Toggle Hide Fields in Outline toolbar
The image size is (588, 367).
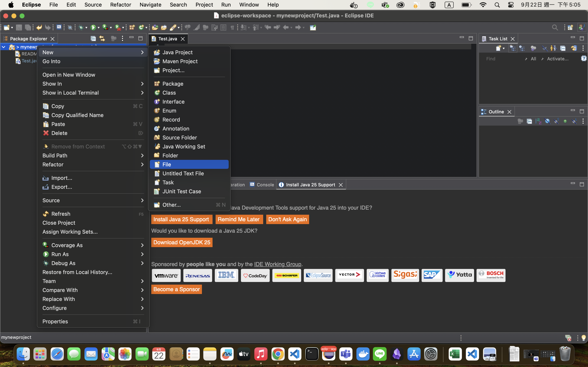[547, 121]
